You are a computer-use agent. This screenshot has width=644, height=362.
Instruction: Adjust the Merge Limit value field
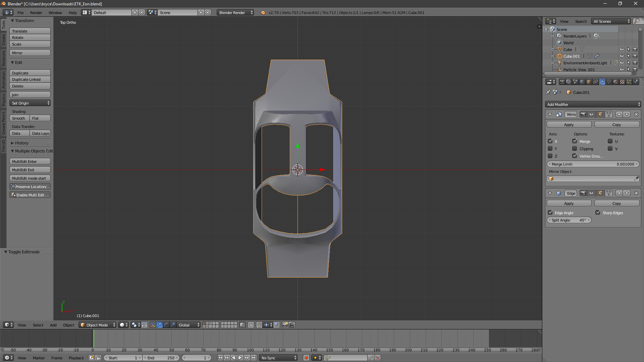(x=593, y=164)
